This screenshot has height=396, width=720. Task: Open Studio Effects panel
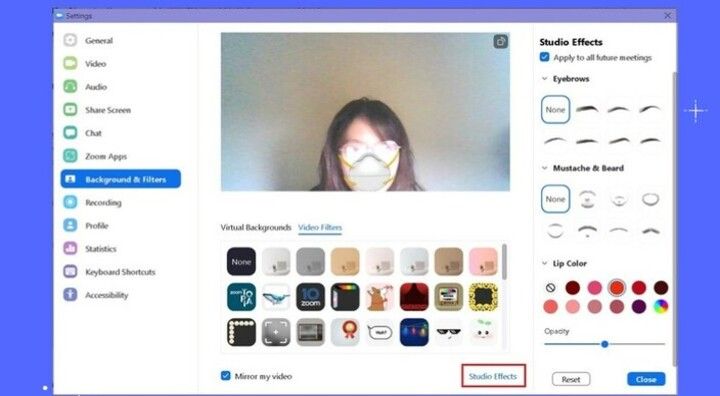point(493,376)
